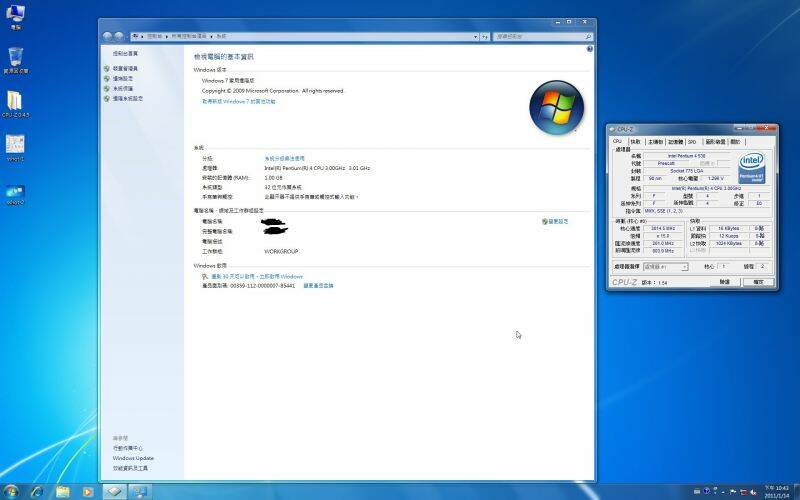Screen dimensions: 800x500
Task: Click the change product key link
Action: [318, 286]
